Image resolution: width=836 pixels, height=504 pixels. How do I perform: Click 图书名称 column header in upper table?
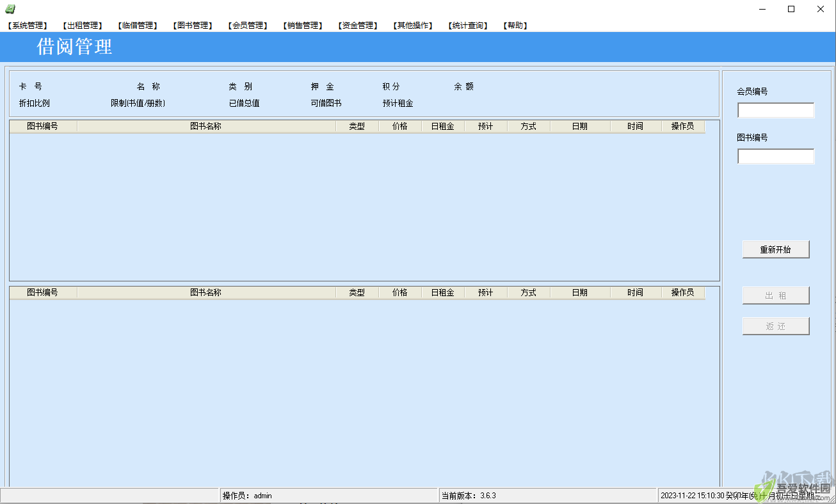pyautogui.click(x=206, y=127)
